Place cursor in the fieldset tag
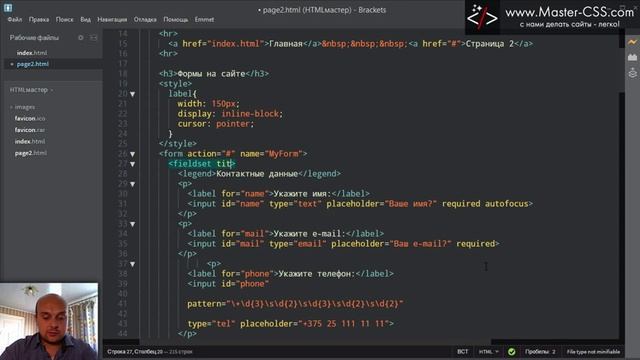 202,164
